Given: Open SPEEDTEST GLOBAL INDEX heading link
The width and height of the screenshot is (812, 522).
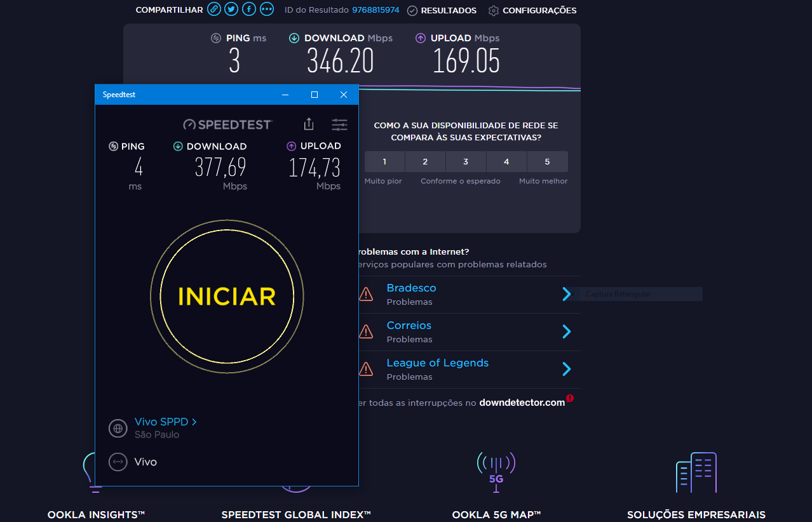Looking at the screenshot, I should tap(295, 515).
